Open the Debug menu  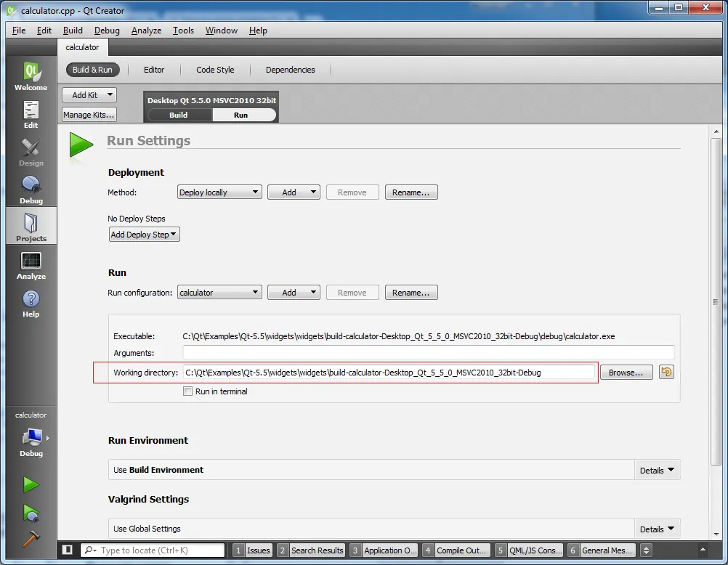pyautogui.click(x=107, y=31)
